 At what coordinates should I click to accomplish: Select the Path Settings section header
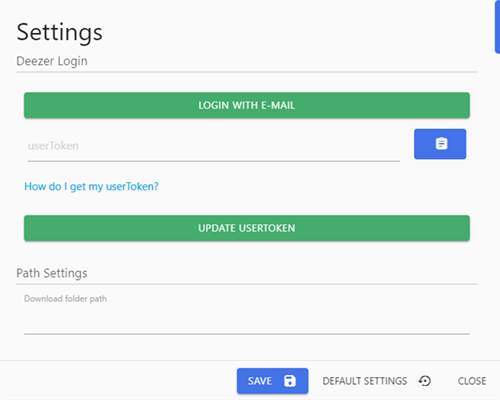point(52,273)
